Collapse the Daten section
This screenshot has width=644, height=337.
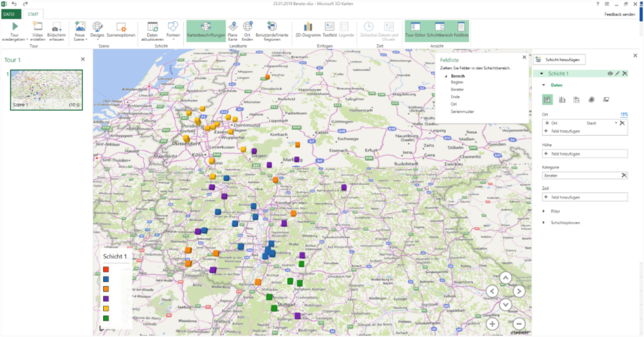[544, 85]
